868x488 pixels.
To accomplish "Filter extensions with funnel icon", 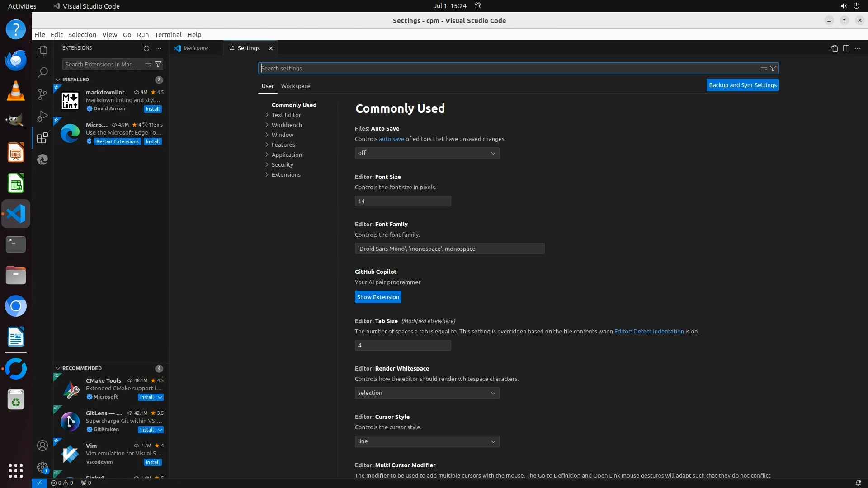I will click(158, 64).
